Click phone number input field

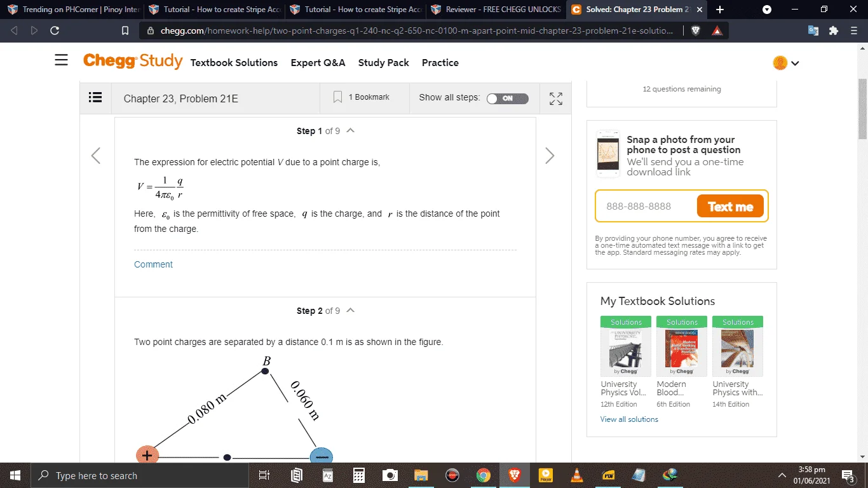click(x=645, y=206)
